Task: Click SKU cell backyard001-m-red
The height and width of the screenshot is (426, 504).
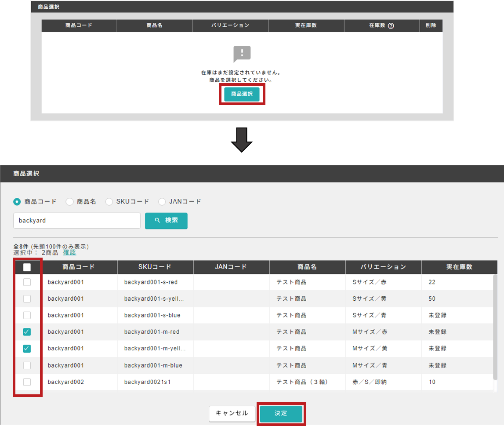Action: click(x=152, y=332)
